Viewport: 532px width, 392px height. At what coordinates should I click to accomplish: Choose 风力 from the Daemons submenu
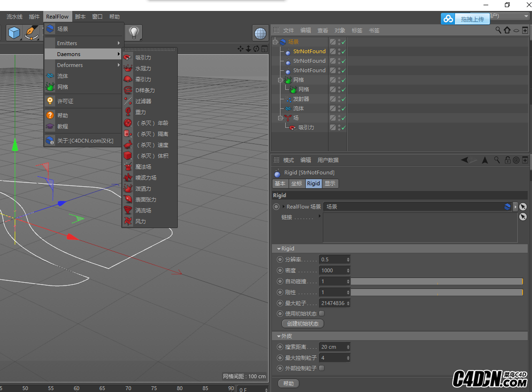coord(150,221)
